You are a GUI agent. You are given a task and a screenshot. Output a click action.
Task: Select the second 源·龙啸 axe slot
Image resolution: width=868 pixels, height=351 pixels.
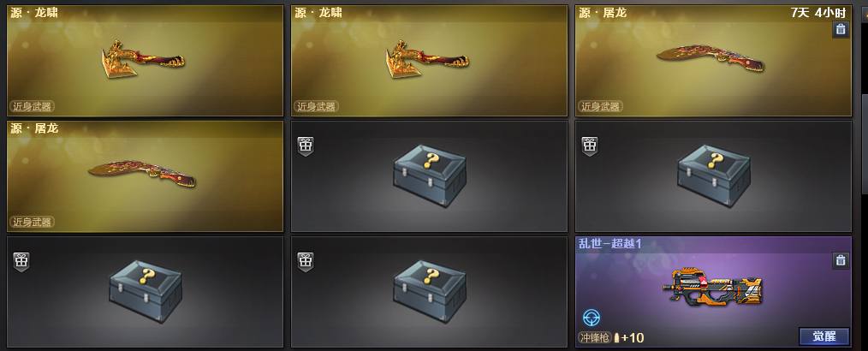click(x=429, y=61)
